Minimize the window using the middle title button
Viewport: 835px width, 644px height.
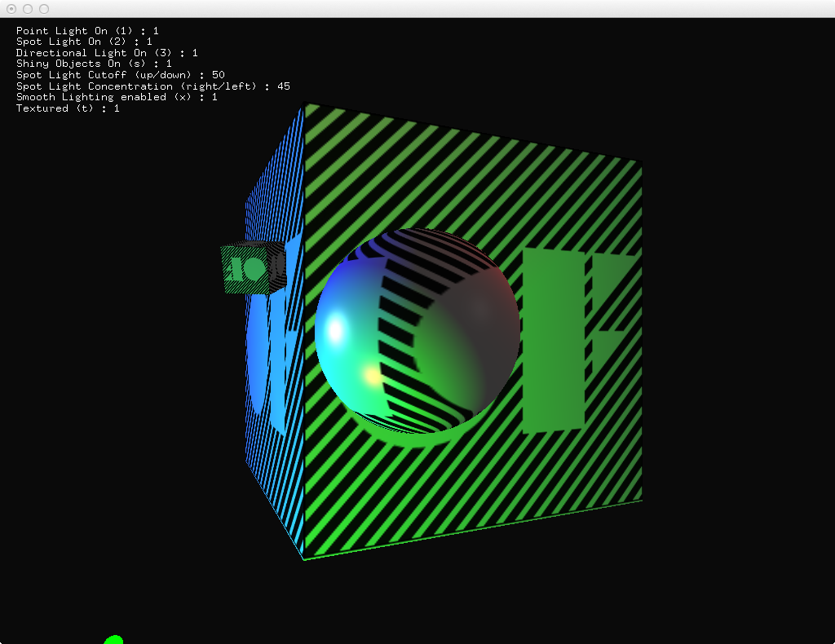[28, 9]
